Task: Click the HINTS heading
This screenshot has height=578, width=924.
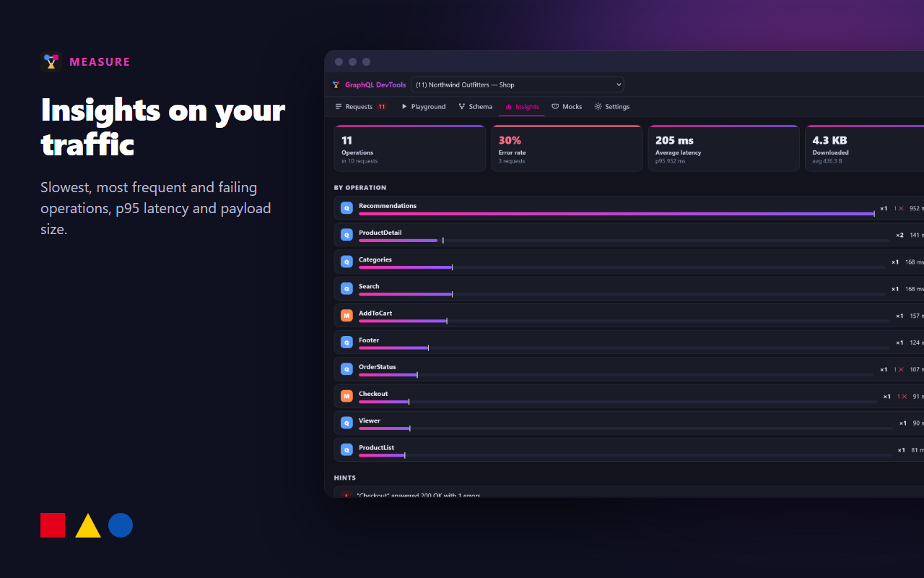Action: pyautogui.click(x=345, y=478)
